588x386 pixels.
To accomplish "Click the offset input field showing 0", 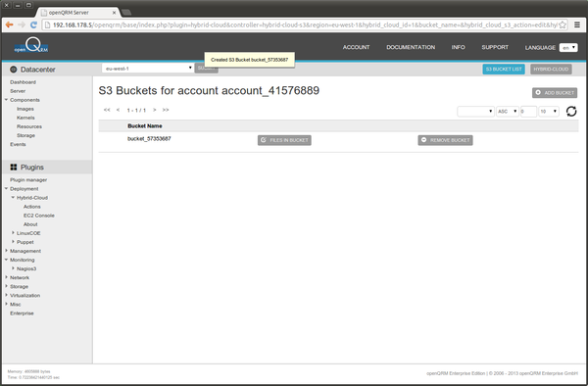I will pyautogui.click(x=528, y=112).
